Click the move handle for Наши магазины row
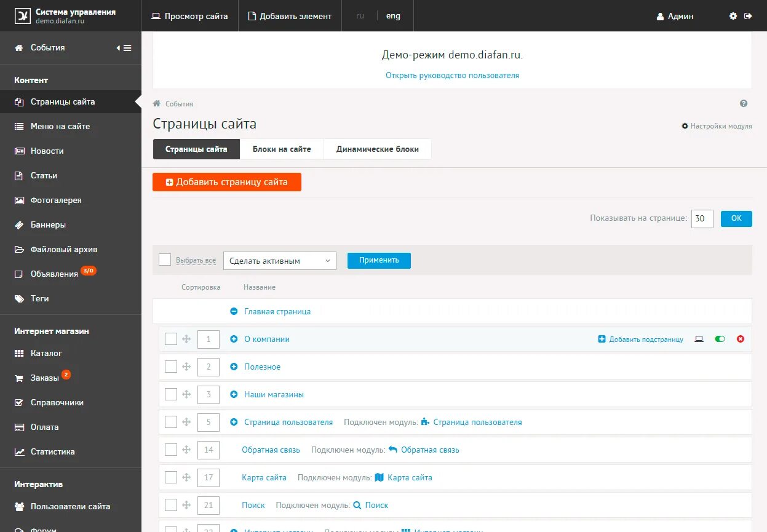 (186, 394)
